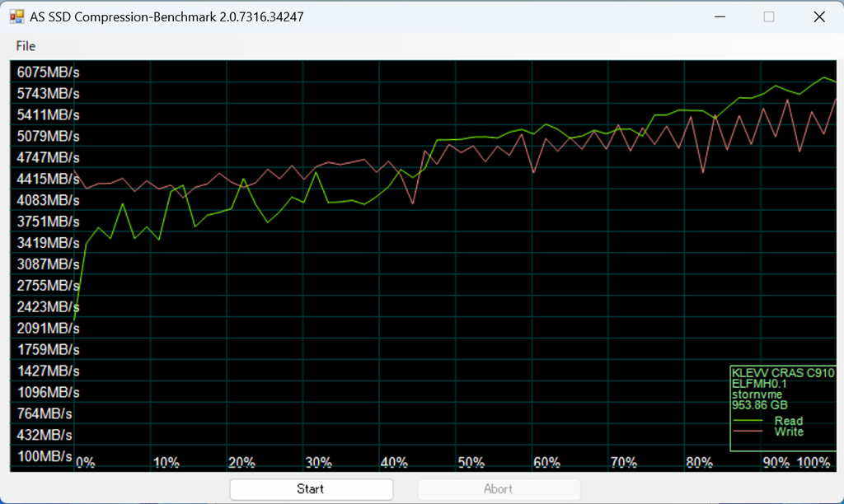Screen dimensions: 844x504
Task: Select the 3751MB/s axis label
Action: 48,222
